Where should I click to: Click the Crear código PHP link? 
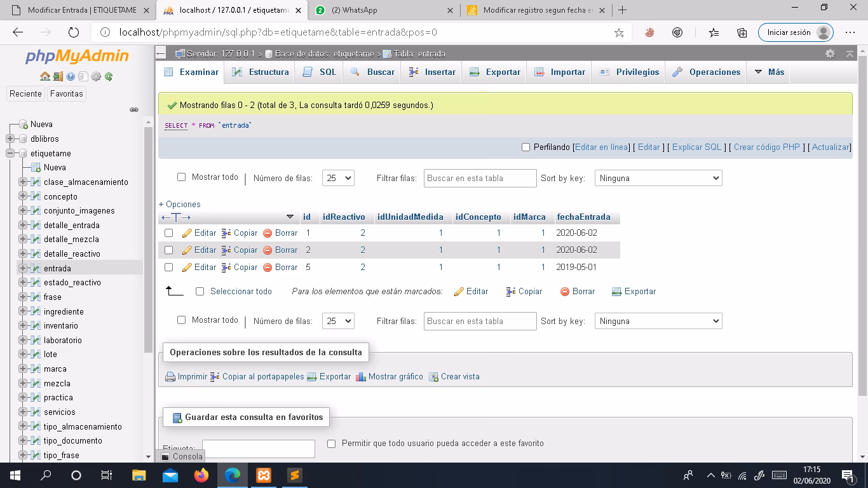[766, 147]
